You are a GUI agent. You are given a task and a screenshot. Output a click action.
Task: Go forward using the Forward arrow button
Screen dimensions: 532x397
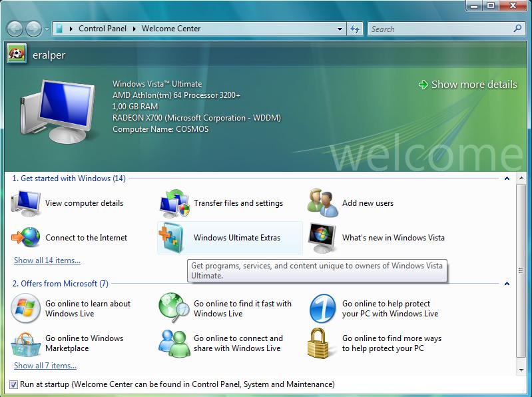33,29
